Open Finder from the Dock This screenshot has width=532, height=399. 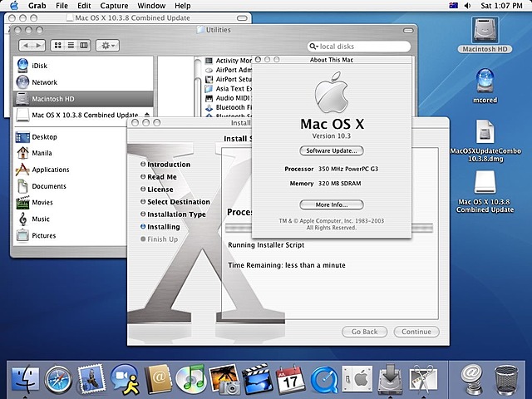[25, 379]
